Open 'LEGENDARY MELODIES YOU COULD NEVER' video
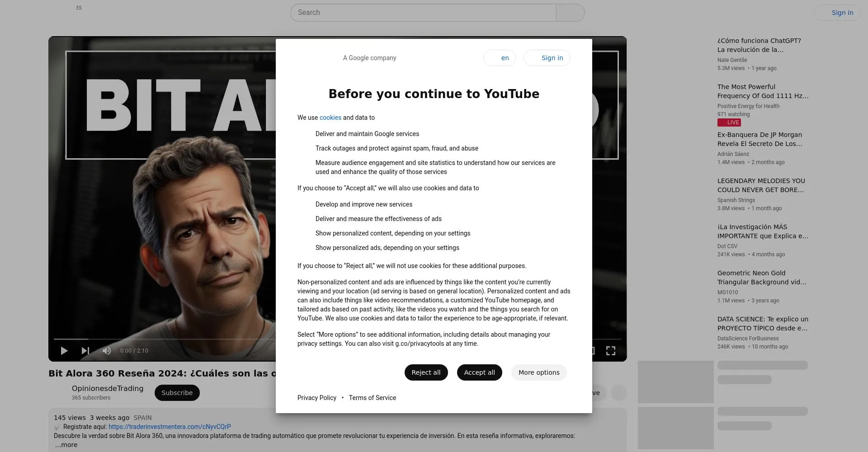This screenshot has width=868, height=452. click(x=761, y=185)
